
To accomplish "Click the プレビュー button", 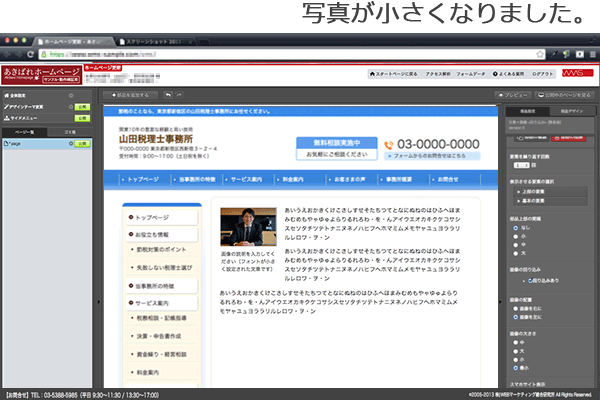I will [516, 94].
